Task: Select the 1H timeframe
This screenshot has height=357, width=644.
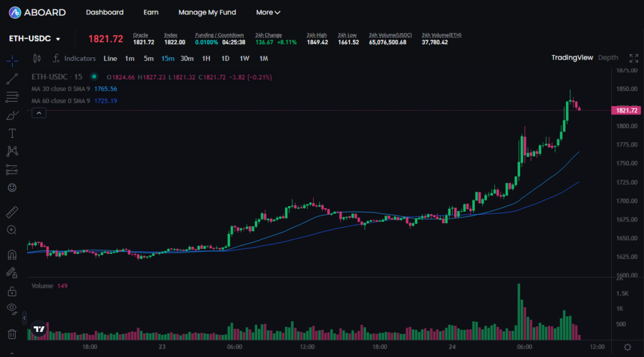Action: point(206,58)
